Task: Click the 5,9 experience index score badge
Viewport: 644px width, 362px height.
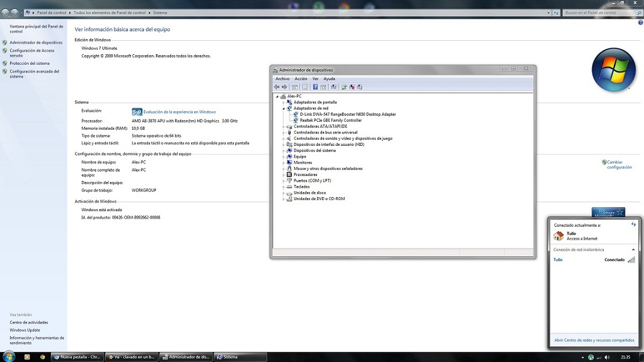Action: point(137,112)
